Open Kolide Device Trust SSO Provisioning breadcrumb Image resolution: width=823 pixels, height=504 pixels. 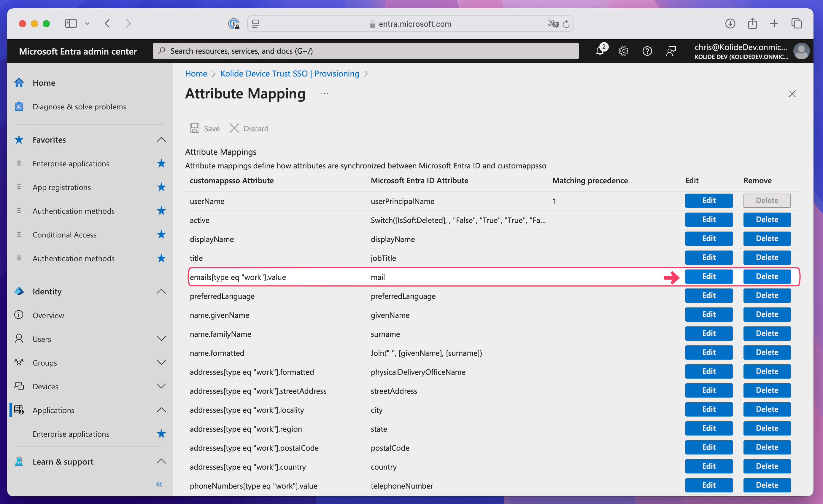click(x=290, y=74)
